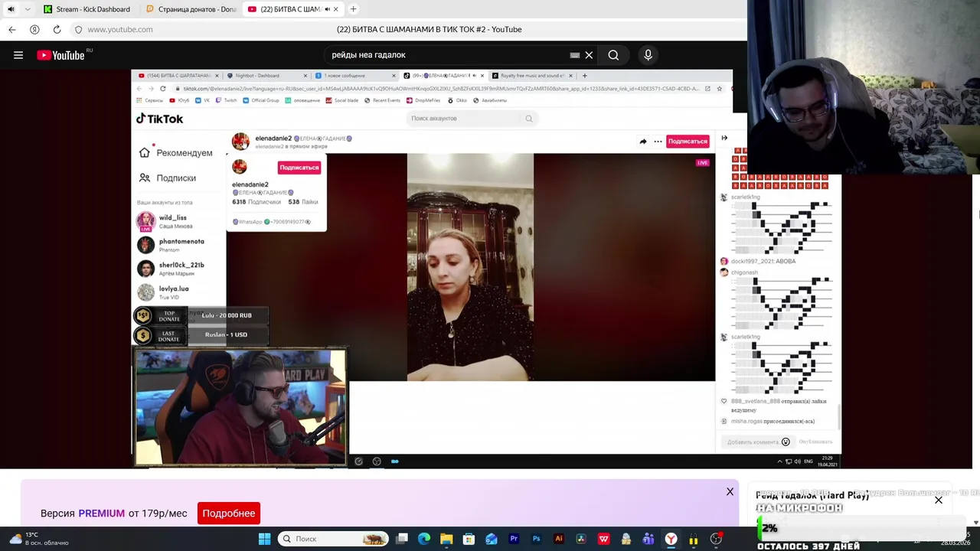The image size is (980, 551).
Task: Open the YouTube guide hamburger menu
Action: [18, 55]
